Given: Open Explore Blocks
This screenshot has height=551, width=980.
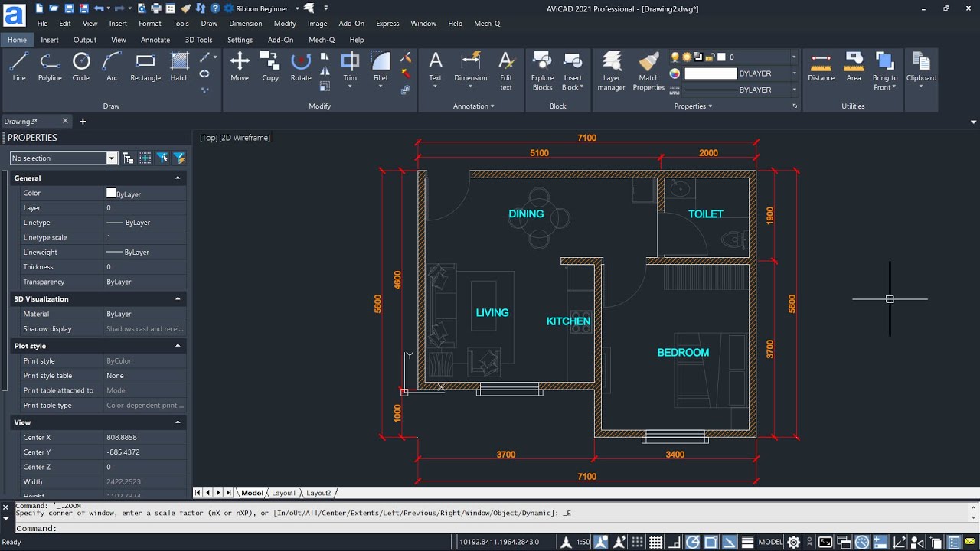Looking at the screenshot, I should tap(542, 70).
